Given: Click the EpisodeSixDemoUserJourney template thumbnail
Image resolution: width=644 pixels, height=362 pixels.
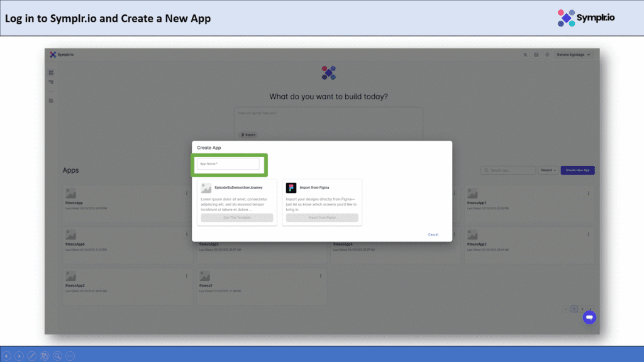Looking at the screenshot, I should pyautogui.click(x=206, y=188).
